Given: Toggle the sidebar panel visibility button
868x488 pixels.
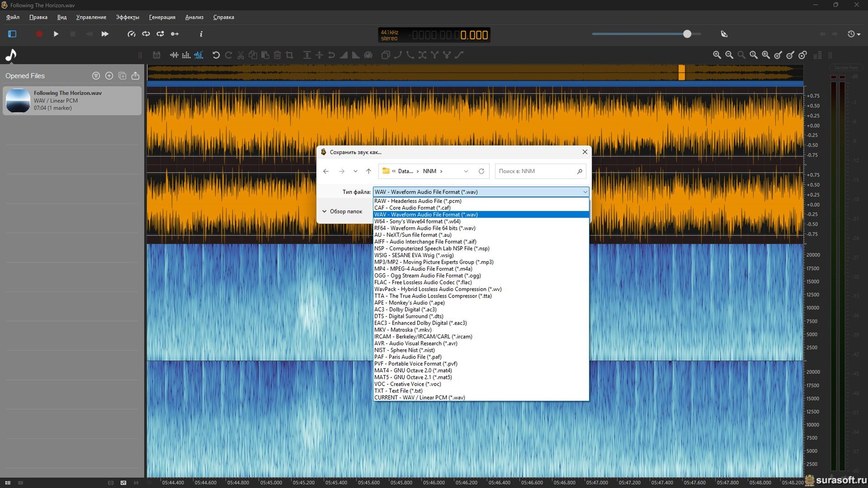Looking at the screenshot, I should 12,34.
